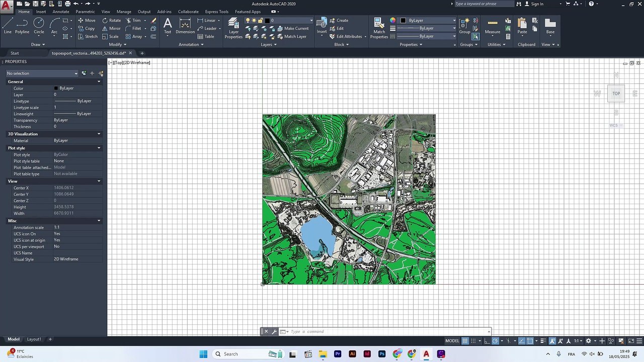Click the Mirror tool

[111, 29]
